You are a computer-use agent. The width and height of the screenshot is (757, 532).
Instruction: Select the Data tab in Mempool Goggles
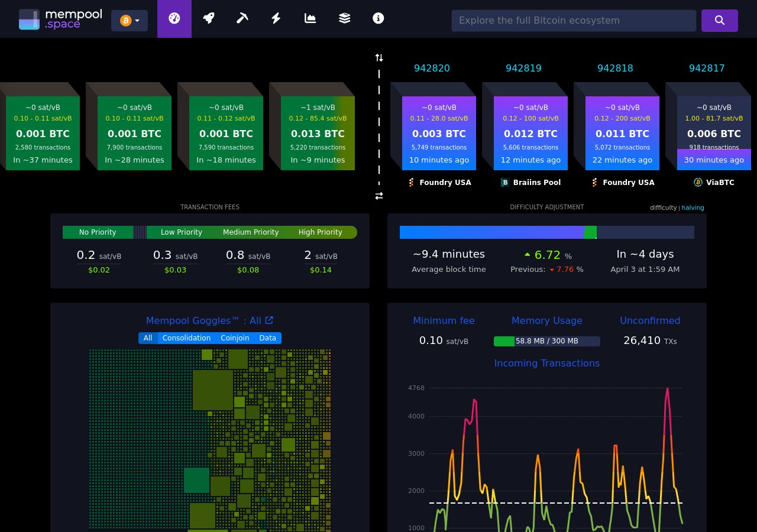(267, 338)
